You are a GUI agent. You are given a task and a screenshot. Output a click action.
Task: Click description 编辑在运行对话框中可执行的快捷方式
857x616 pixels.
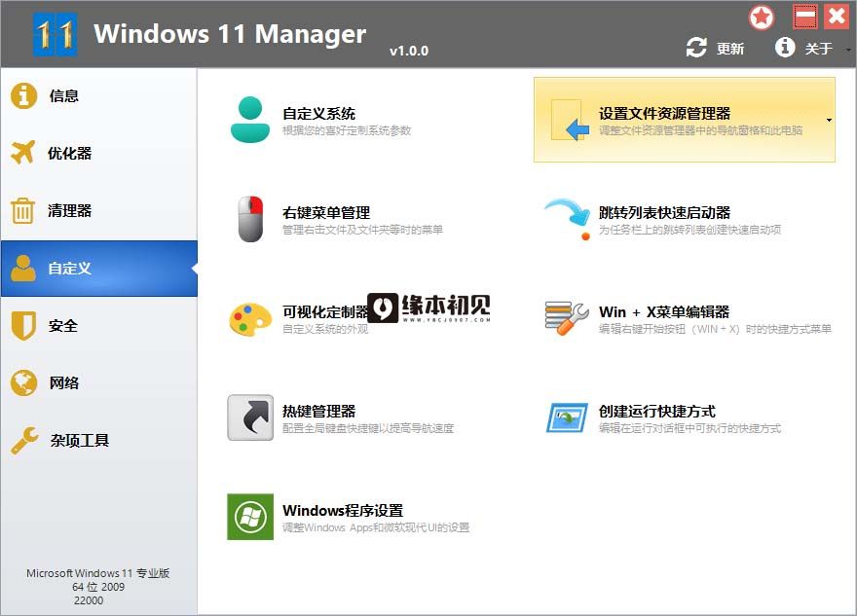click(x=689, y=428)
